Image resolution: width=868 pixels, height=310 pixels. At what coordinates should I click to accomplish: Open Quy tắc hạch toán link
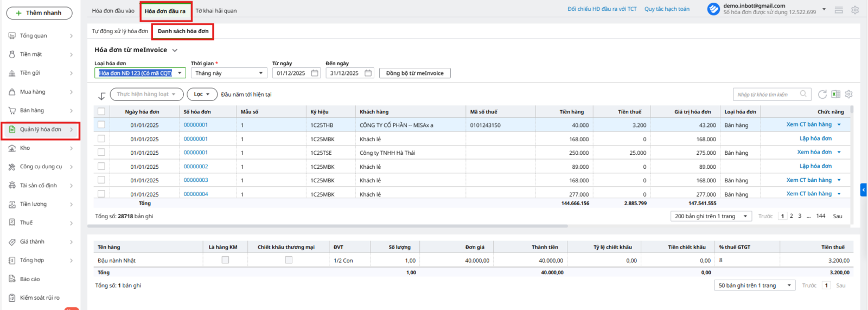pyautogui.click(x=667, y=9)
